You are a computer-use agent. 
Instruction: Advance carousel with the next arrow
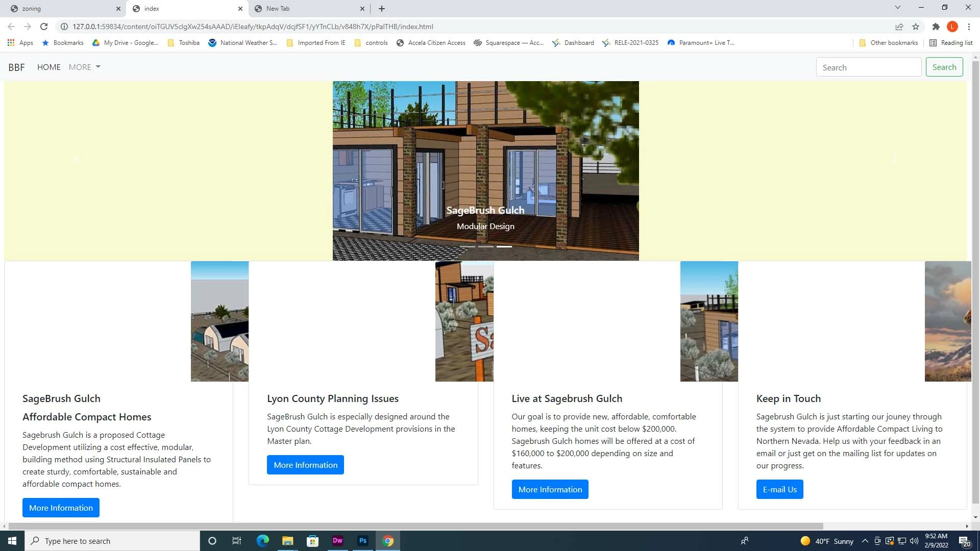(894, 159)
